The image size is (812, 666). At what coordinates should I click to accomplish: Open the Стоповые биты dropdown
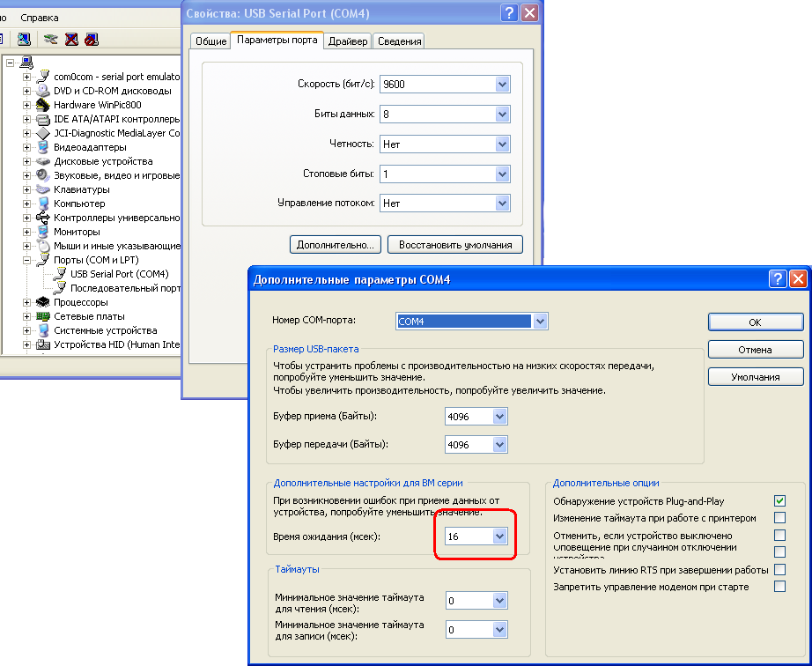(502, 174)
